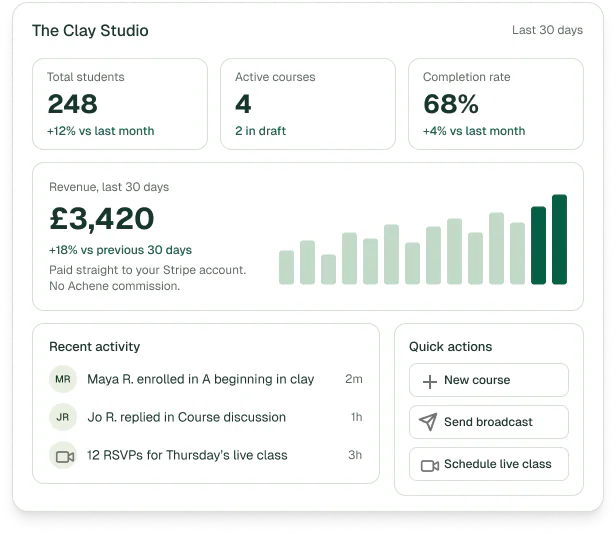Open the Active courses card
Viewport: 616px width, 534px height.
[x=308, y=104]
